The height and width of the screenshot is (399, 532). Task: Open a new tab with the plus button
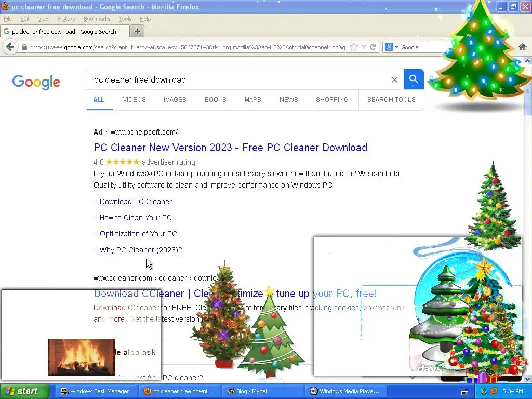coord(137,31)
